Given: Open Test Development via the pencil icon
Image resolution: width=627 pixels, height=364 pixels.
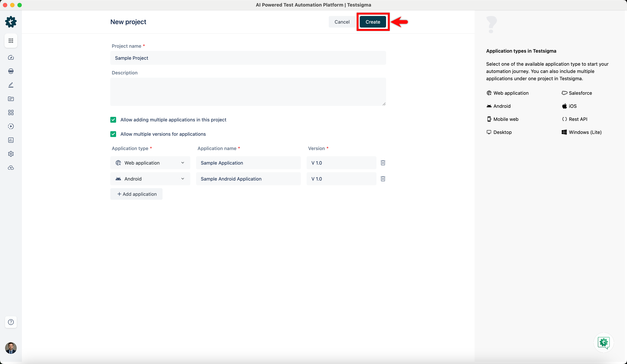Looking at the screenshot, I should [11, 85].
